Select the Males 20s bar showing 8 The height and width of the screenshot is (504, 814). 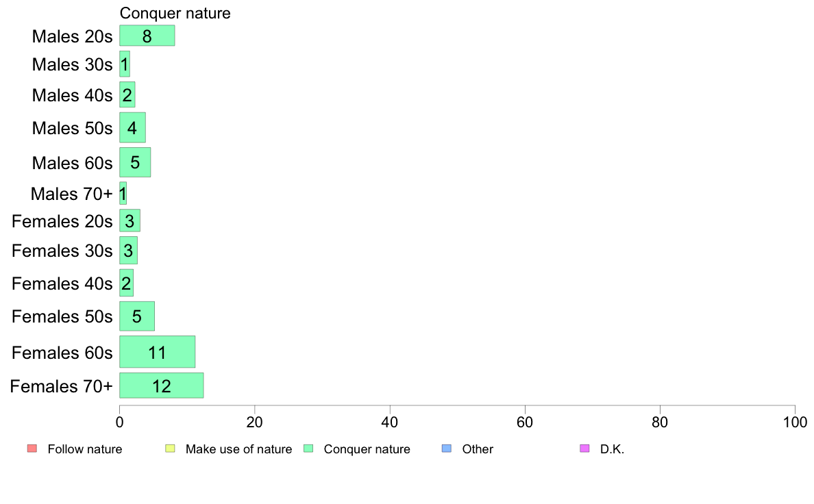(x=147, y=36)
